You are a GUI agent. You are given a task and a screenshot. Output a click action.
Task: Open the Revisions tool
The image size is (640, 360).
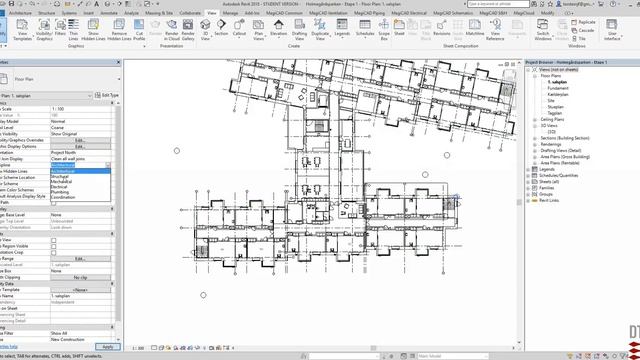point(442,28)
